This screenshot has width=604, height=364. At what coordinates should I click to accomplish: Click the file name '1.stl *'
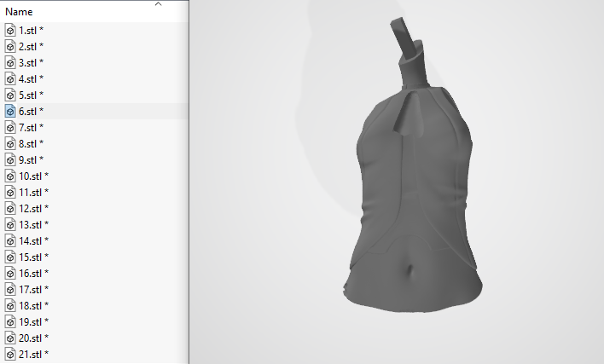32,30
